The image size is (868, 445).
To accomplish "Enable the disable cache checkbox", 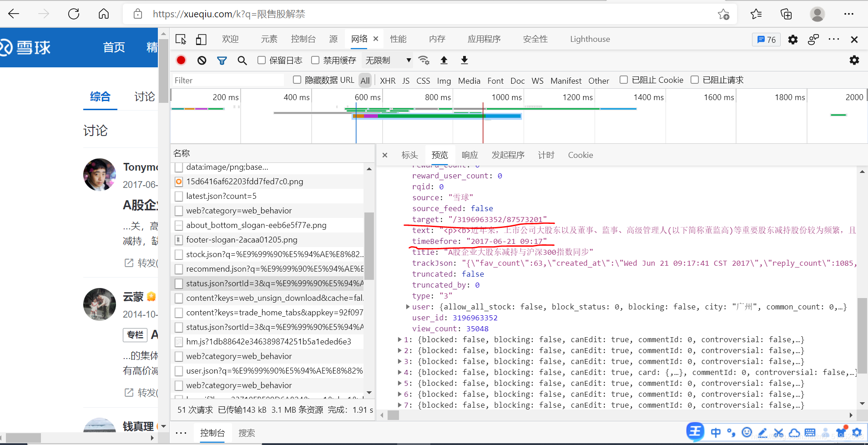I will (315, 60).
